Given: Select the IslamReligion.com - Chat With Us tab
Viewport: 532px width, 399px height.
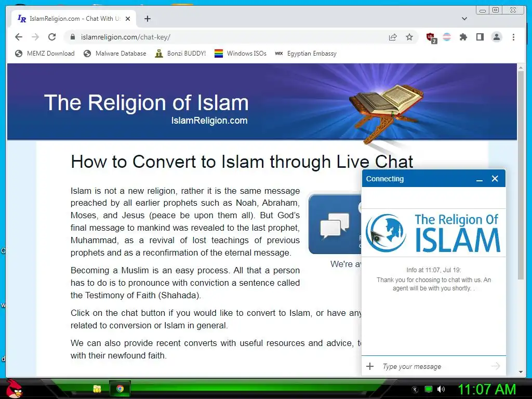Looking at the screenshot, I should coord(74,19).
